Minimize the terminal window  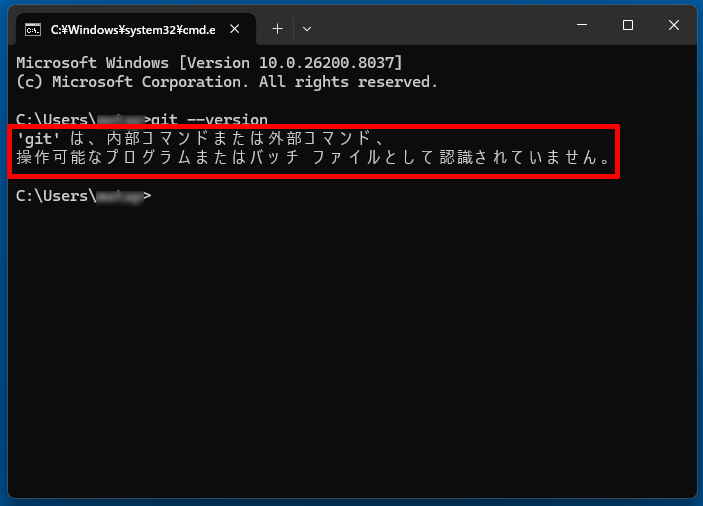click(x=582, y=25)
